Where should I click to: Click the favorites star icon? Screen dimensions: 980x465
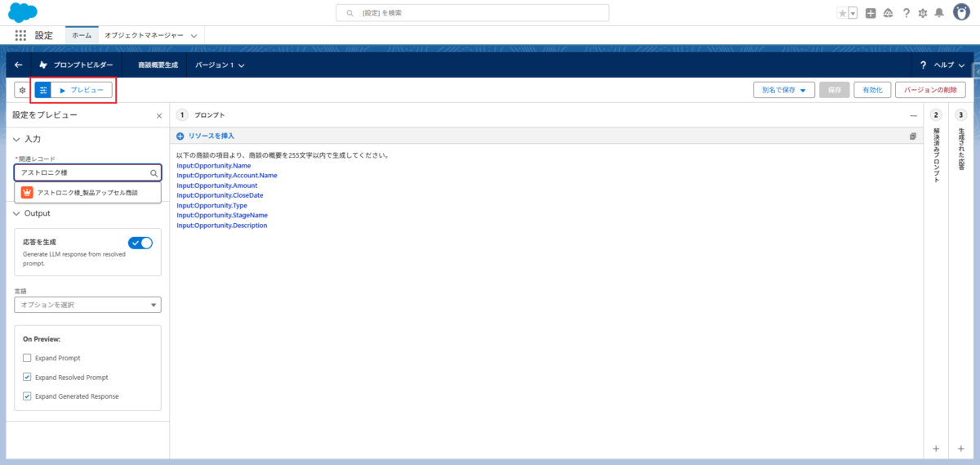tap(842, 13)
